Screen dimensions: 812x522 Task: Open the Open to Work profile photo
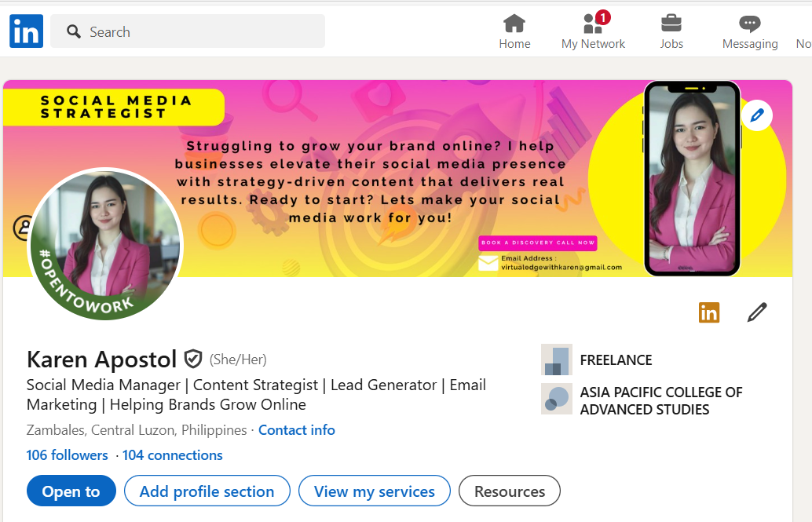[x=106, y=244]
